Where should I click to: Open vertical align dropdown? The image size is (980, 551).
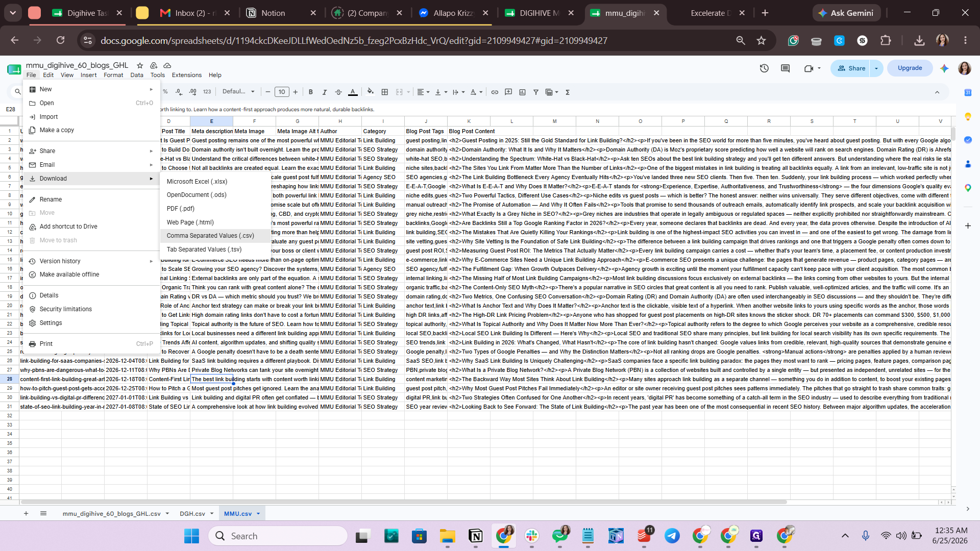coord(441,92)
